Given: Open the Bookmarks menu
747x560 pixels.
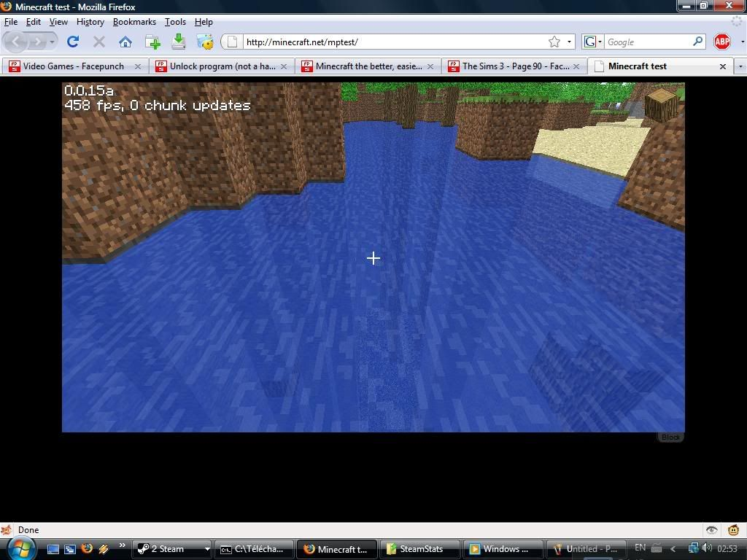Looking at the screenshot, I should tap(134, 22).
